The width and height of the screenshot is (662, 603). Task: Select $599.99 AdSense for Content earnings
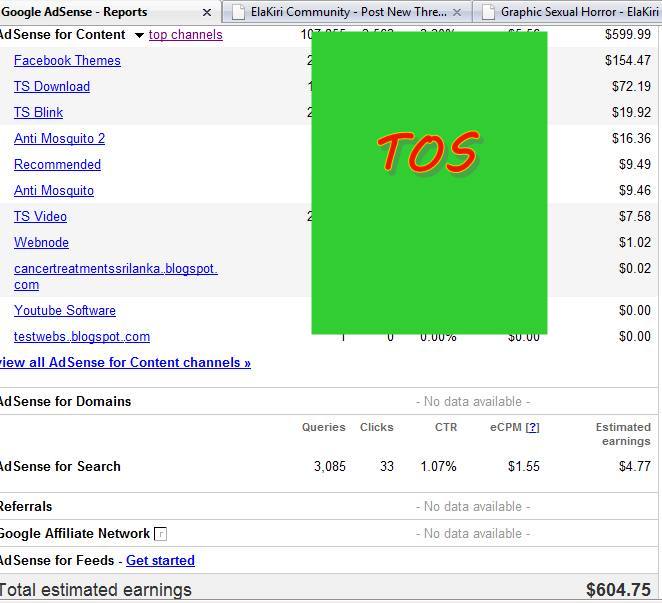point(628,34)
